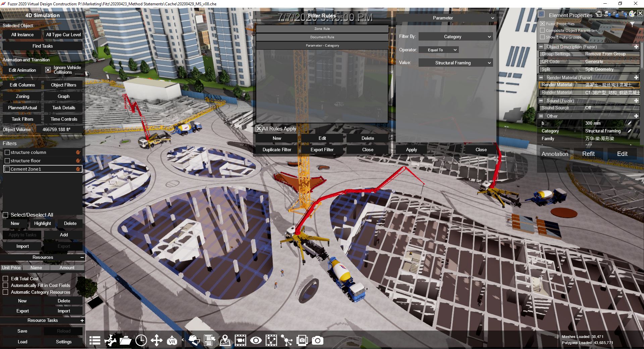Click the clock icon in bottom toolbar
This screenshot has width=644, height=349.
point(141,341)
